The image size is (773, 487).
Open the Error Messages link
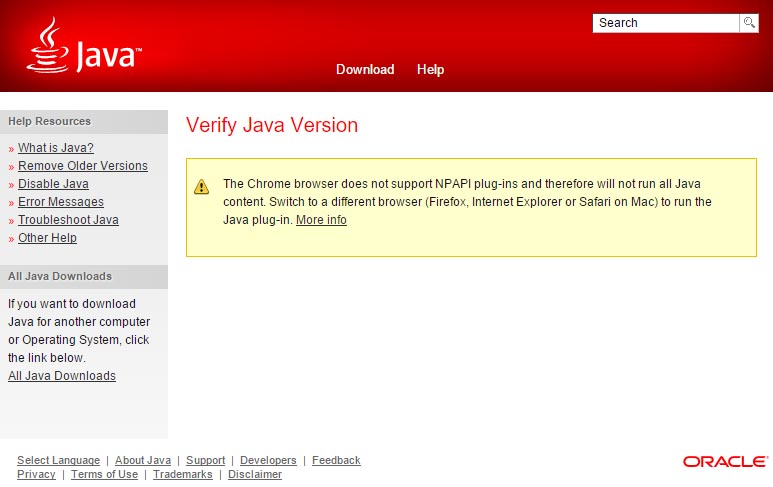coord(61,202)
